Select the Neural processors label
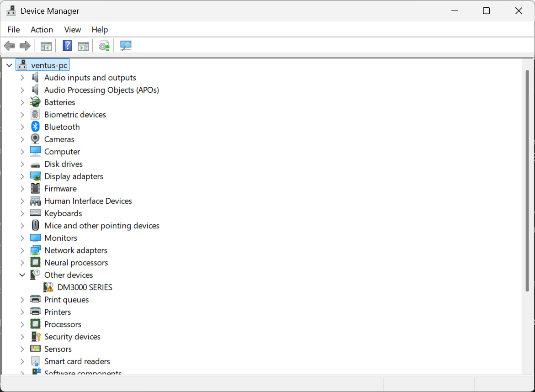 click(x=76, y=263)
